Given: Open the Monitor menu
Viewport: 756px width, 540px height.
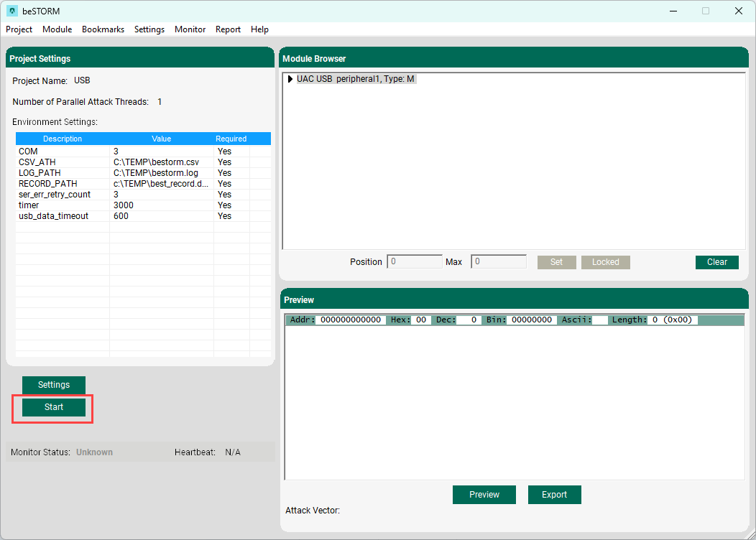Looking at the screenshot, I should (x=190, y=29).
